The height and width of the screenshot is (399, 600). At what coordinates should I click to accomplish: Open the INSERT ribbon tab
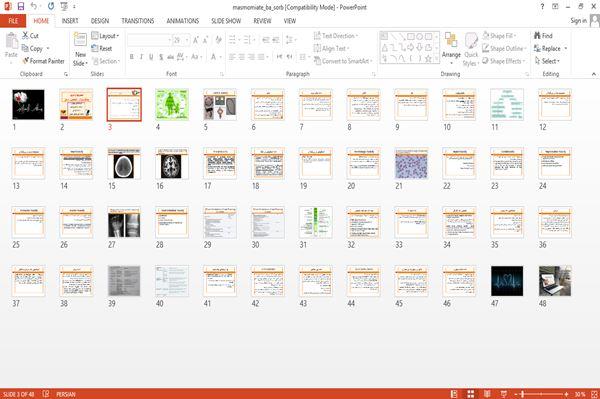[x=70, y=21]
